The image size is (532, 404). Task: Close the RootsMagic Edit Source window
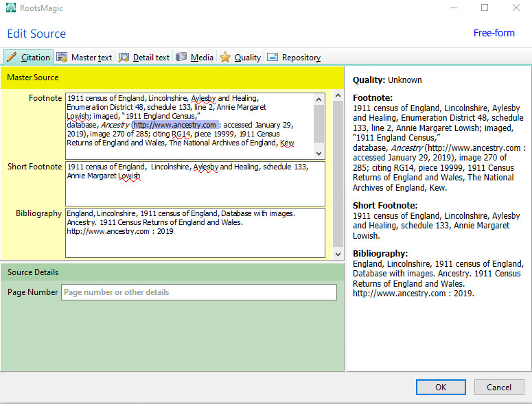tap(516, 8)
